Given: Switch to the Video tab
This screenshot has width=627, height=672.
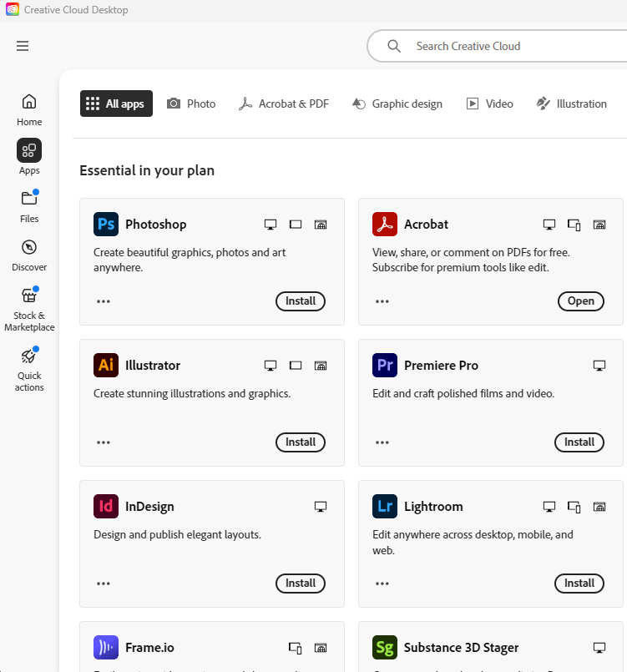Looking at the screenshot, I should tap(489, 104).
